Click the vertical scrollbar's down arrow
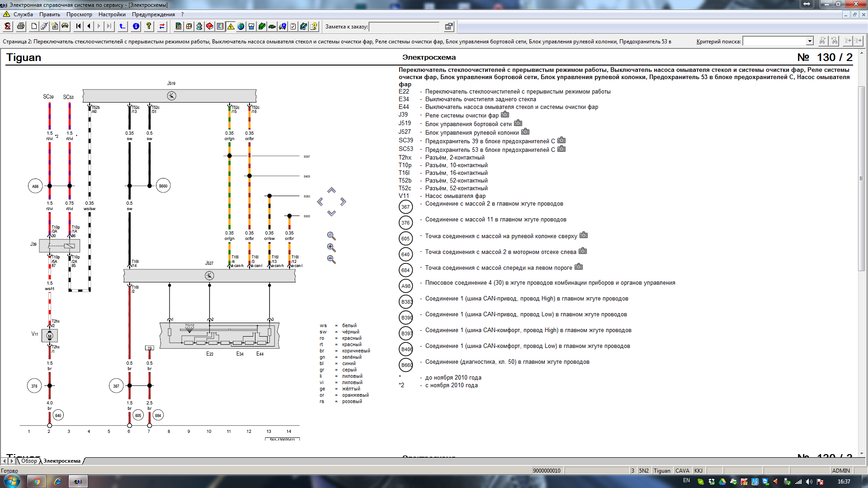The width and height of the screenshot is (868, 488). coord(861,453)
